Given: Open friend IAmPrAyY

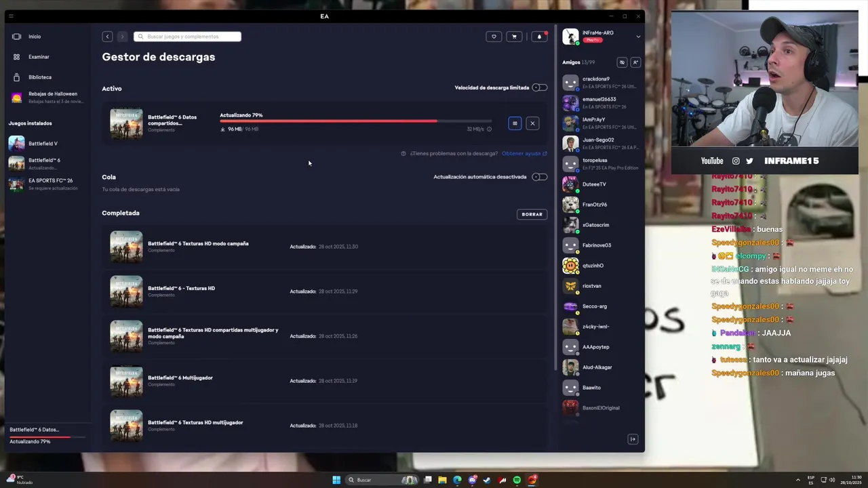Looking at the screenshot, I should 600,123.
